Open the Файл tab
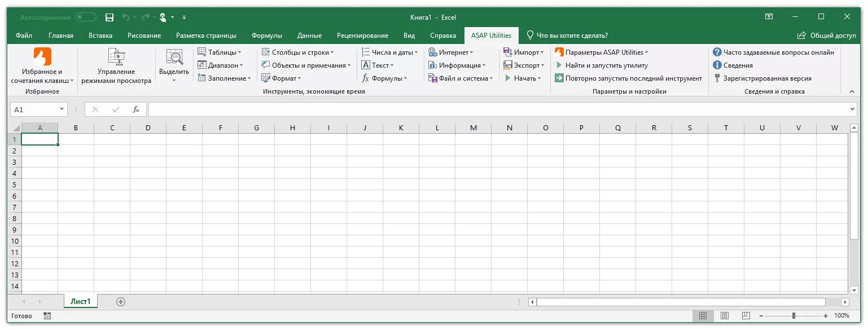Screen dimensions: 868x330 tap(24, 36)
